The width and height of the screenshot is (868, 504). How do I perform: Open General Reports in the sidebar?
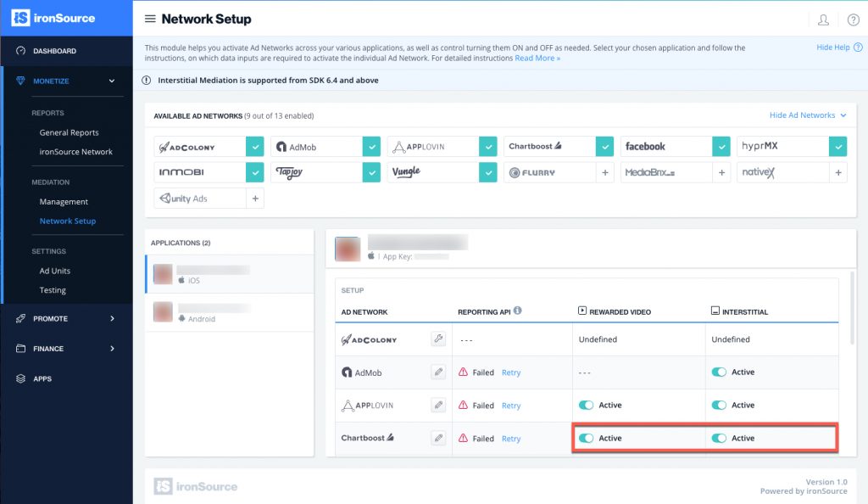[70, 132]
